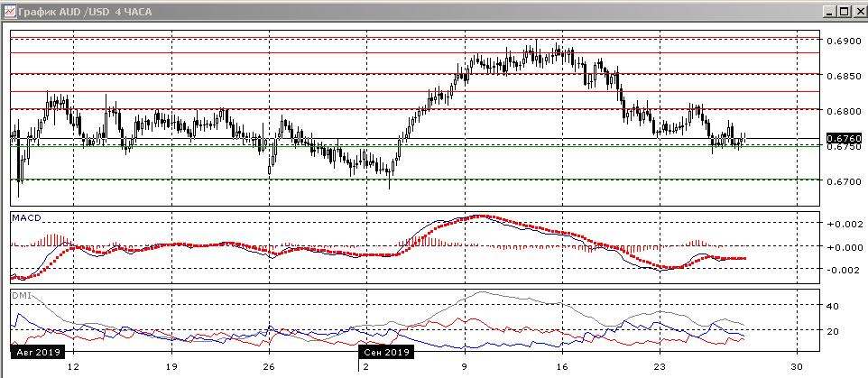This screenshot has width=868, height=378.
Task: Select the 'Авг 2019' month marker
Action: (38, 352)
